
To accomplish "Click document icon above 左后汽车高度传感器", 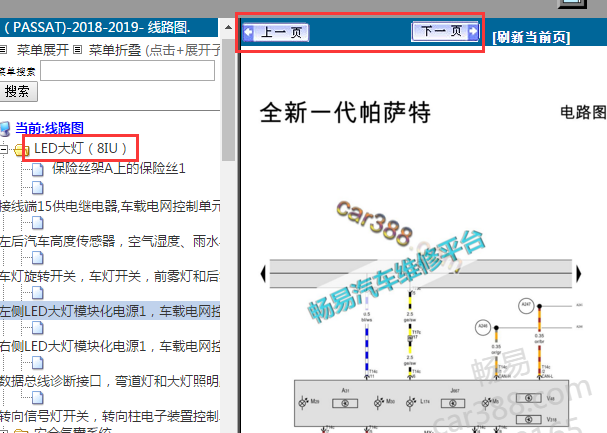I will (38, 223).
